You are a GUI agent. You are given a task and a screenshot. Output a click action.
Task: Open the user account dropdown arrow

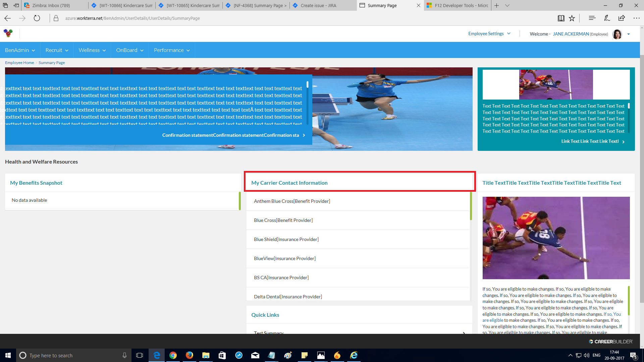pyautogui.click(x=629, y=34)
